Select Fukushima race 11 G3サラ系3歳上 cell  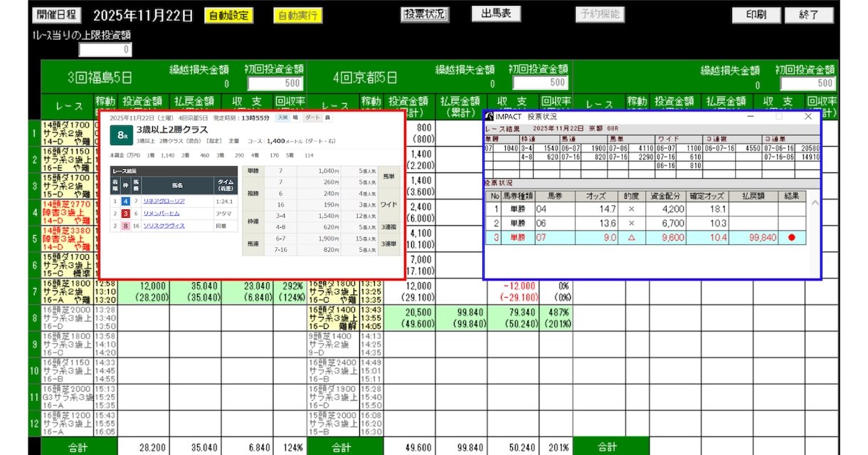(66, 397)
